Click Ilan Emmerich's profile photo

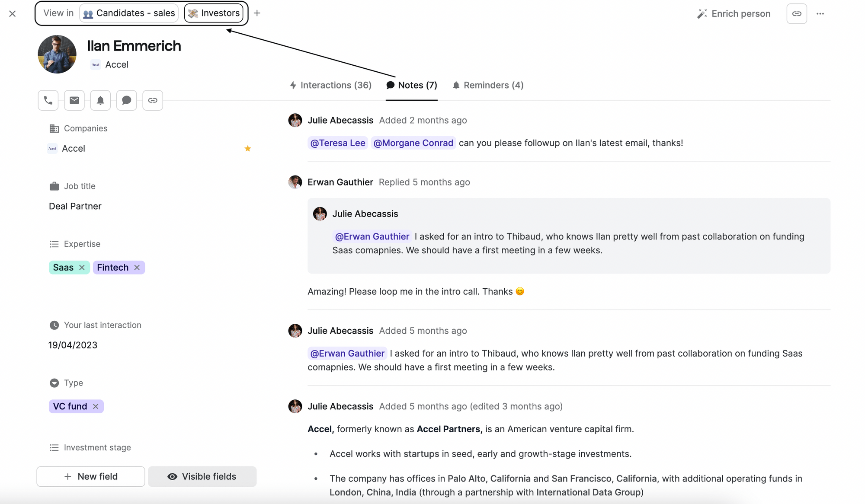57,54
